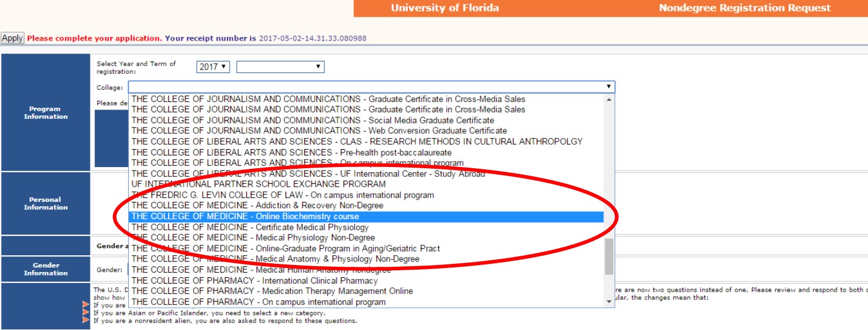
Task: Click the dropdown list scrollbar thumb
Action: tap(609, 256)
